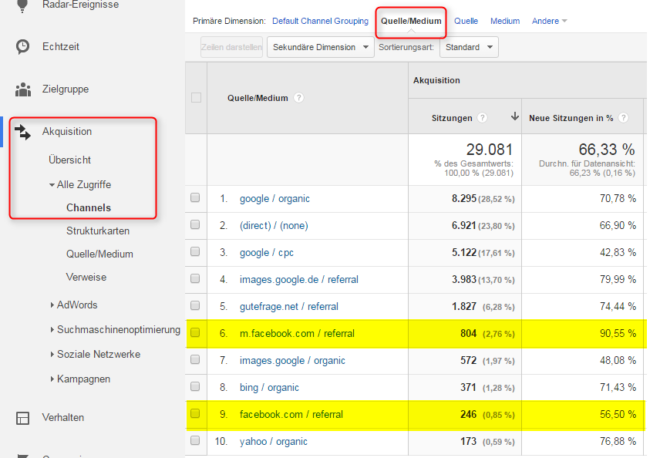Viewport: 660px width, 458px height.
Task: Check the gutefrage.net / referral checkbox
Action: tap(195, 306)
